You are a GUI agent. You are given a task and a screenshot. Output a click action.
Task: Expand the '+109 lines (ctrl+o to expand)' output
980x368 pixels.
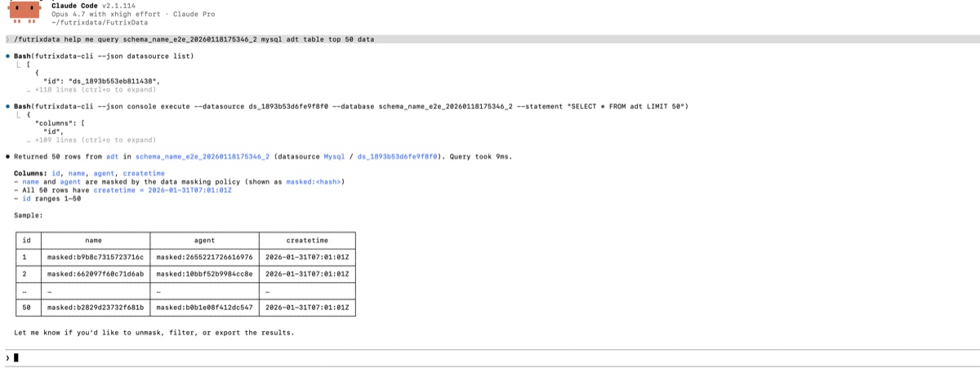point(96,140)
